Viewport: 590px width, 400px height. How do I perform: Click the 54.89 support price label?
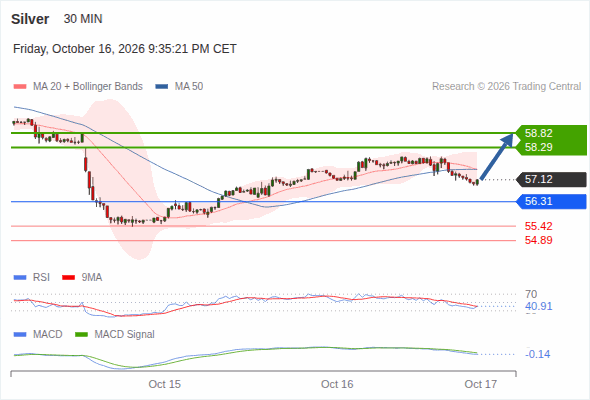(539, 240)
